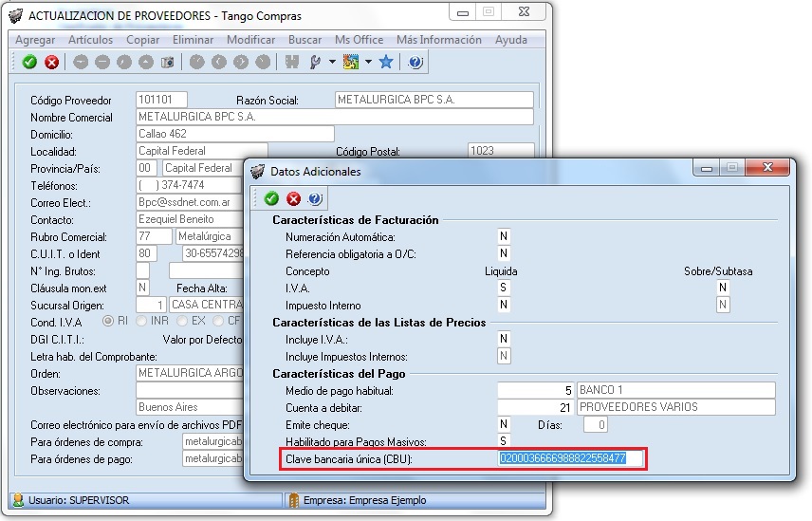Viewport: 812px width, 521px height.
Task: Open the Agregar menu
Action: point(35,40)
